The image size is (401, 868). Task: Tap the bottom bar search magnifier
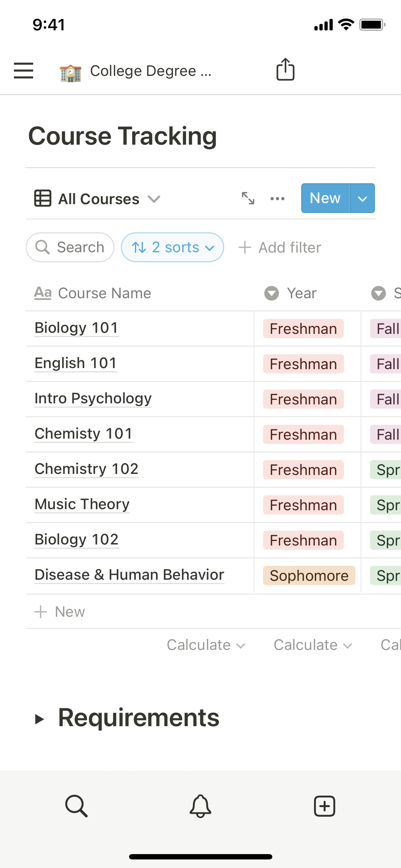[x=76, y=806]
